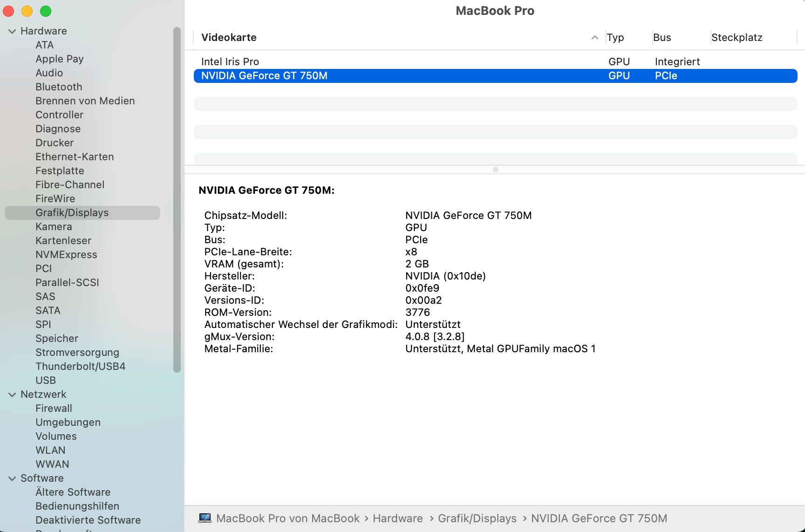The image size is (805, 532).
Task: Select Grafik/Displays sidebar item
Action: pyautogui.click(x=82, y=213)
